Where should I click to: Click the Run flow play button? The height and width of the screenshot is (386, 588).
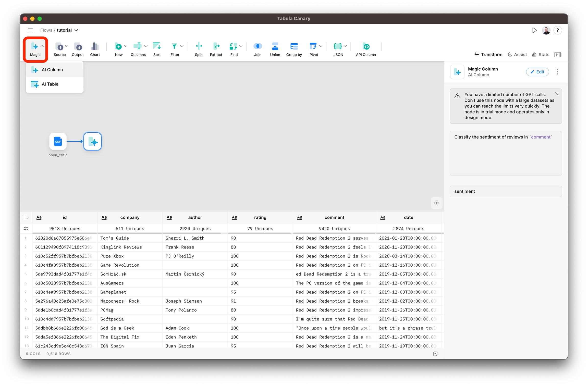tap(534, 30)
